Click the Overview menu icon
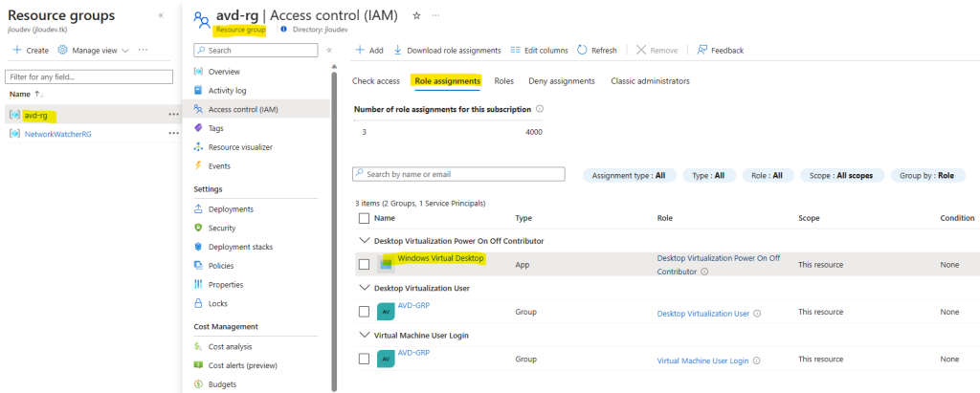The width and height of the screenshot is (980, 393). coord(198,72)
